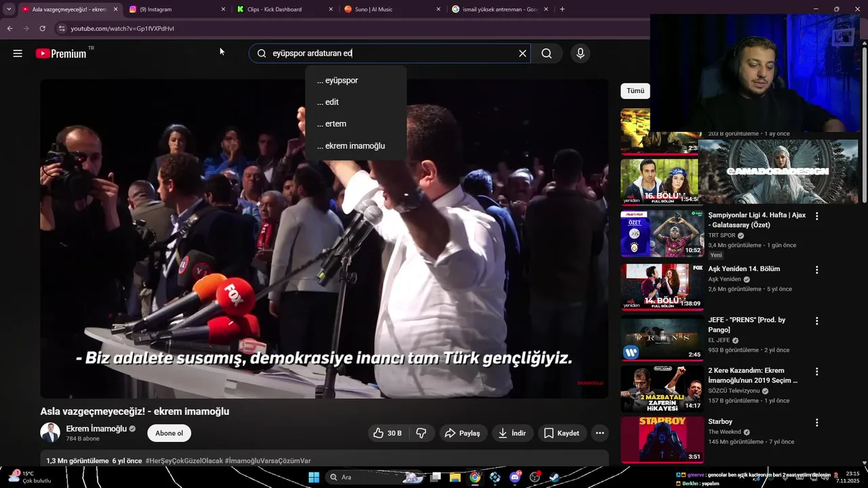Click the video player to pause playback

tap(324, 239)
